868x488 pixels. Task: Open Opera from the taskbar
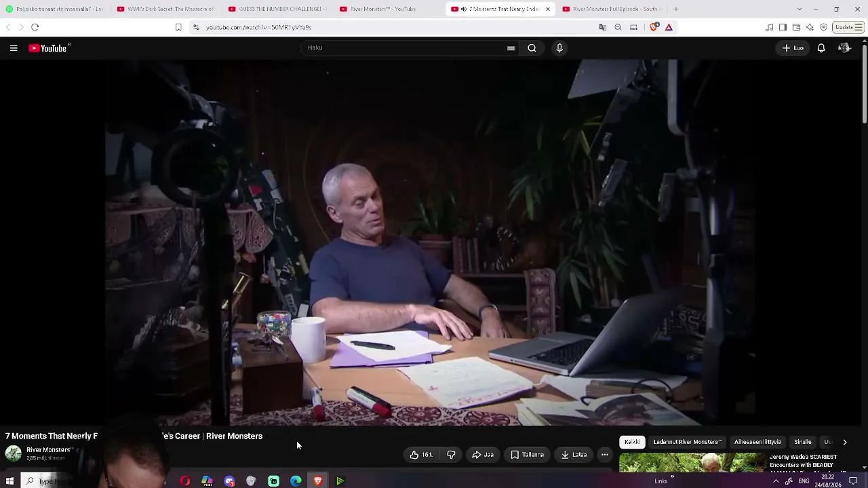click(x=185, y=481)
